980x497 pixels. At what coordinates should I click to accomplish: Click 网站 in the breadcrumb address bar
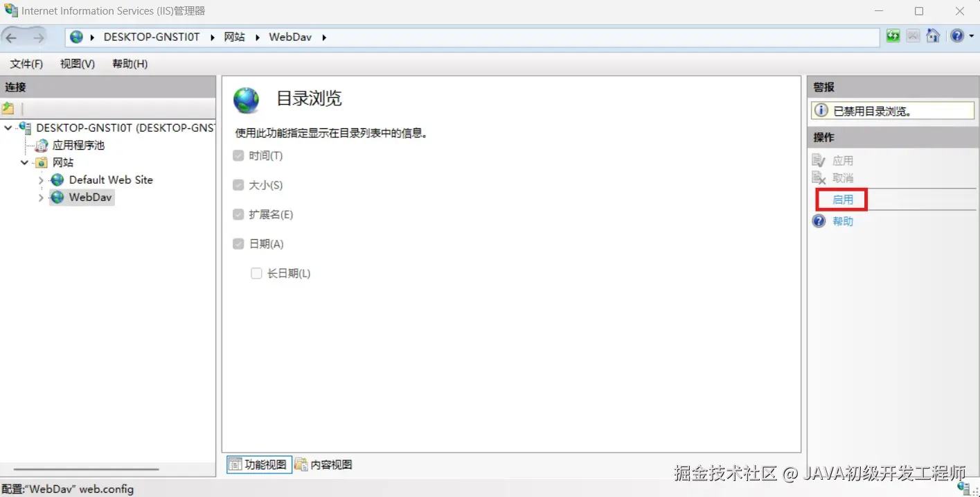click(x=234, y=36)
